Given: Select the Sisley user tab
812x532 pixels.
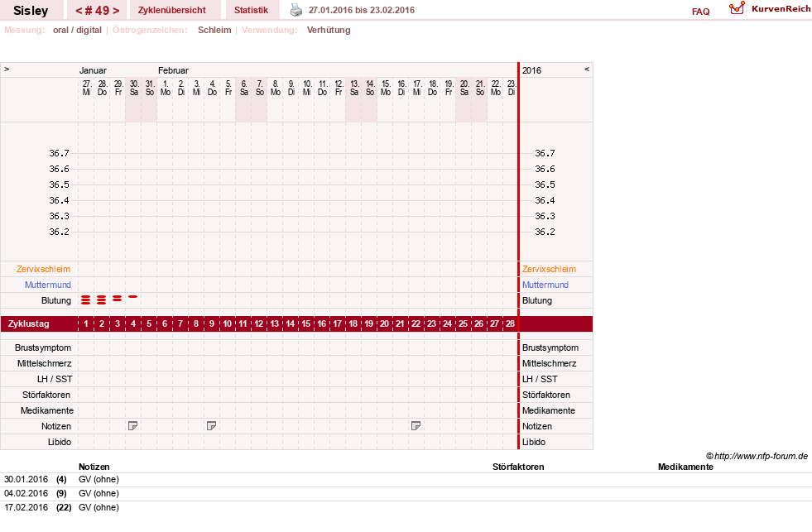Looking at the screenshot, I should tap(31, 11).
